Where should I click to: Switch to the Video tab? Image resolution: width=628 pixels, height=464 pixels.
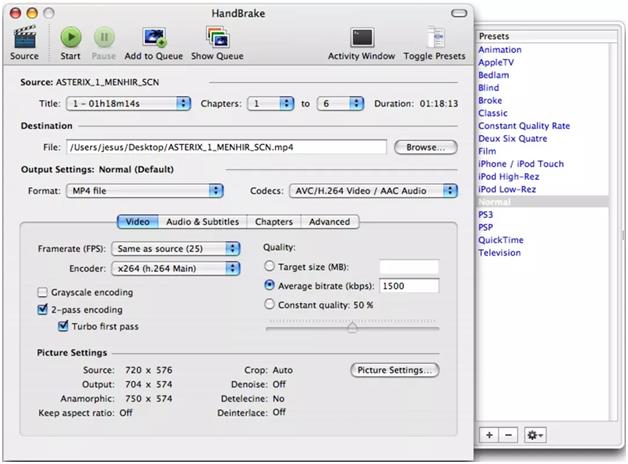(138, 222)
